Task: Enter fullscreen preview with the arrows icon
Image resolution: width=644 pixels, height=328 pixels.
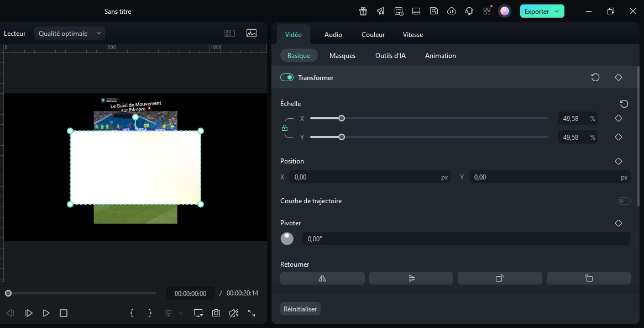Action: (x=252, y=313)
